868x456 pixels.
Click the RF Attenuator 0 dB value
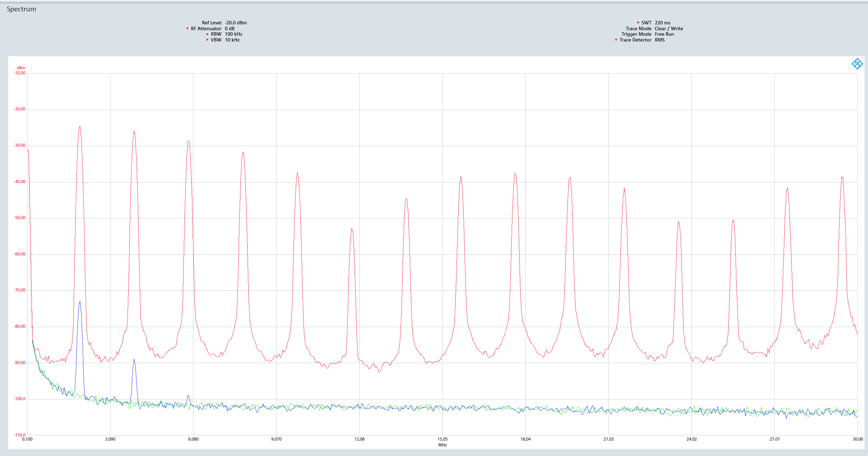click(229, 28)
